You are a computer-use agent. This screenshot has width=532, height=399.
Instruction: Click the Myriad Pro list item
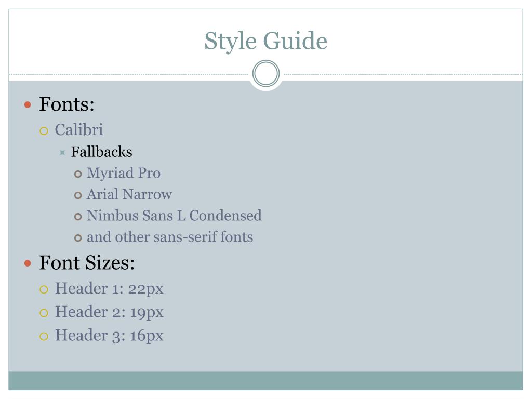click(124, 173)
